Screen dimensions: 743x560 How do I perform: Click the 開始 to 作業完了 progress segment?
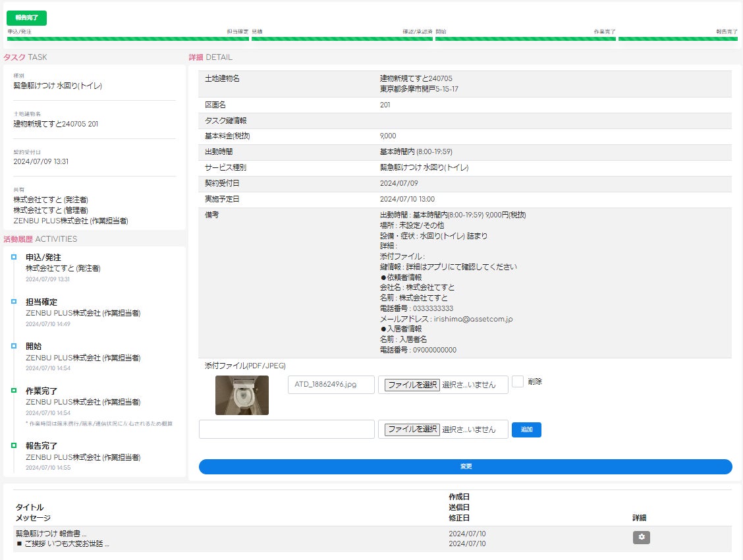[526, 39]
